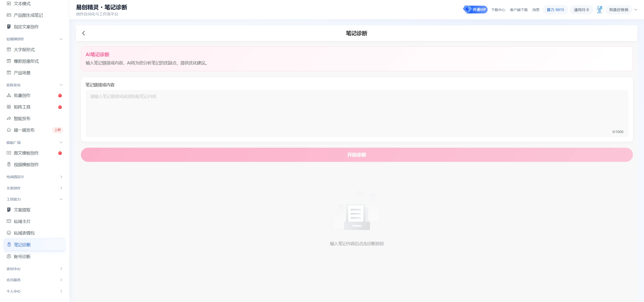Click the 0/1000 character counter
The width and height of the screenshot is (644, 302).
[618, 132]
